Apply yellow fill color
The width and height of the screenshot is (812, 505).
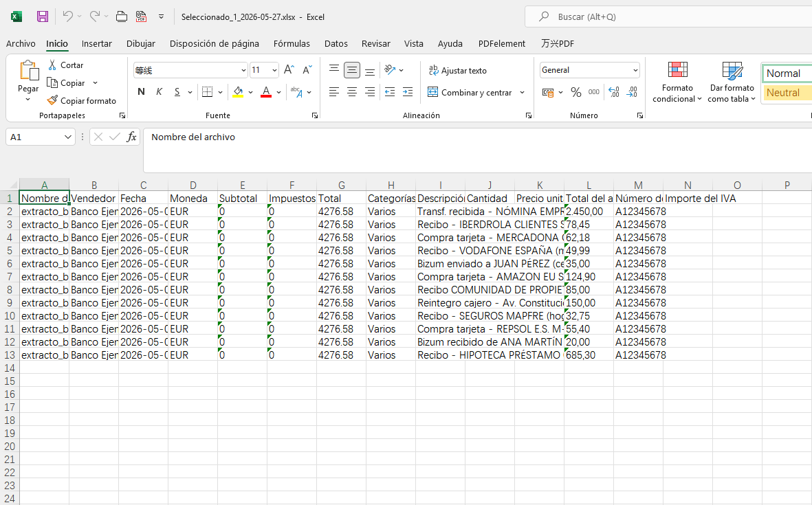point(238,92)
